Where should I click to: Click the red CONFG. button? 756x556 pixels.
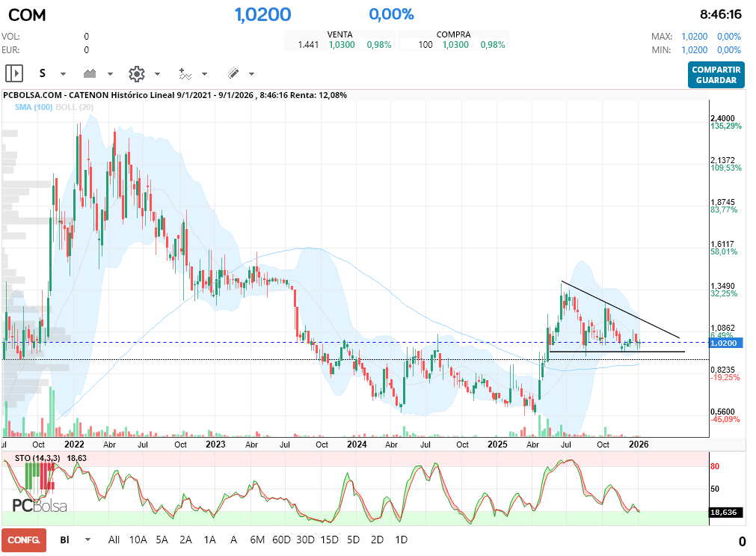pyautogui.click(x=24, y=540)
